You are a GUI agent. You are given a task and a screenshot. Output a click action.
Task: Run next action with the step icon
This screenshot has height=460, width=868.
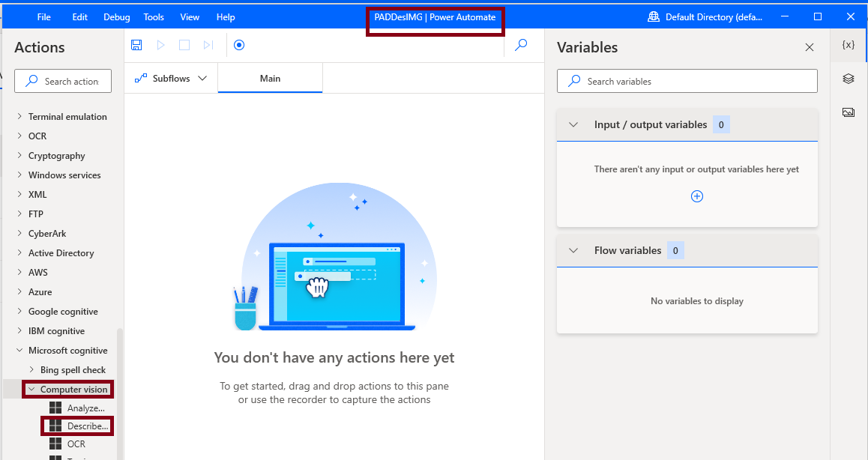(208, 45)
